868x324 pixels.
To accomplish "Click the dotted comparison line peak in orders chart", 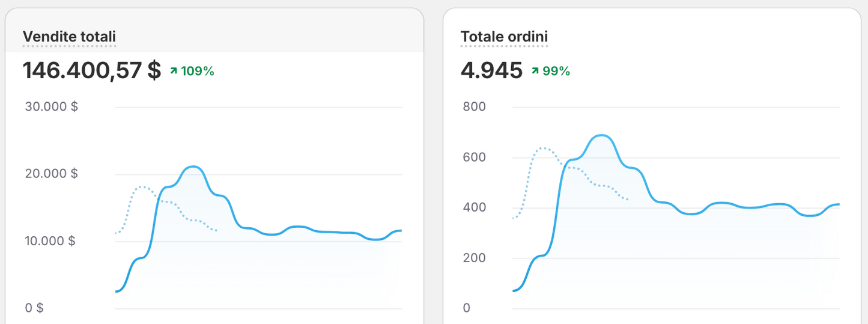I will click(x=543, y=148).
